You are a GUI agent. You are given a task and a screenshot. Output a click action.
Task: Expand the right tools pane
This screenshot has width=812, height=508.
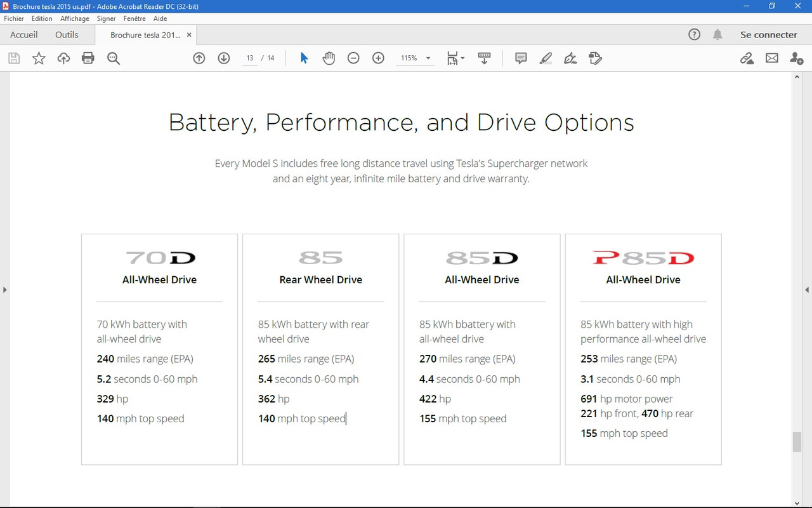tap(807, 290)
